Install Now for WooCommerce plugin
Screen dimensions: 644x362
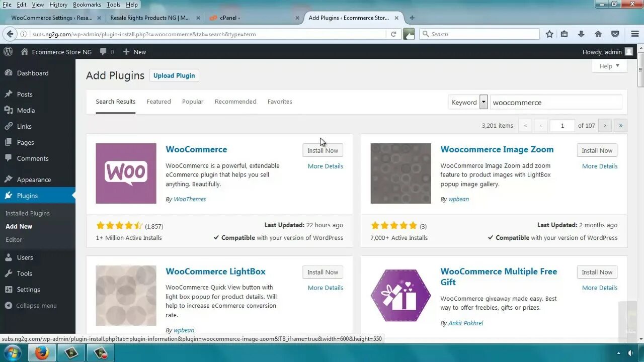tap(323, 150)
